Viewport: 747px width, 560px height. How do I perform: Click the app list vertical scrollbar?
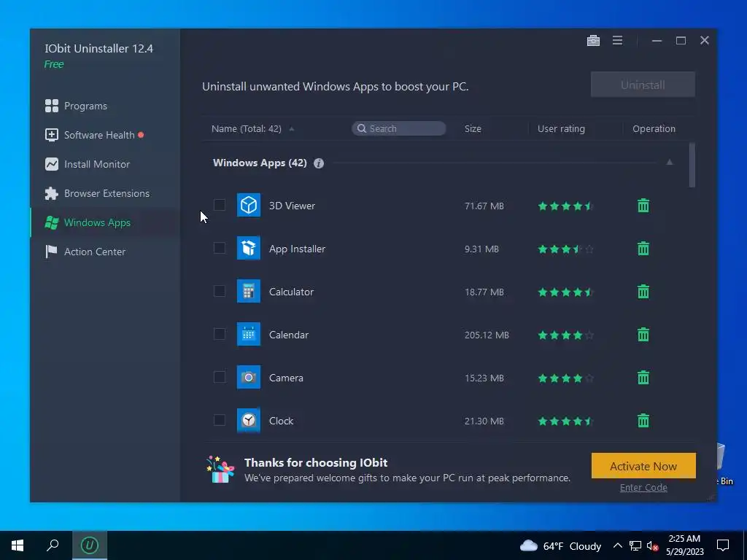[x=692, y=165]
